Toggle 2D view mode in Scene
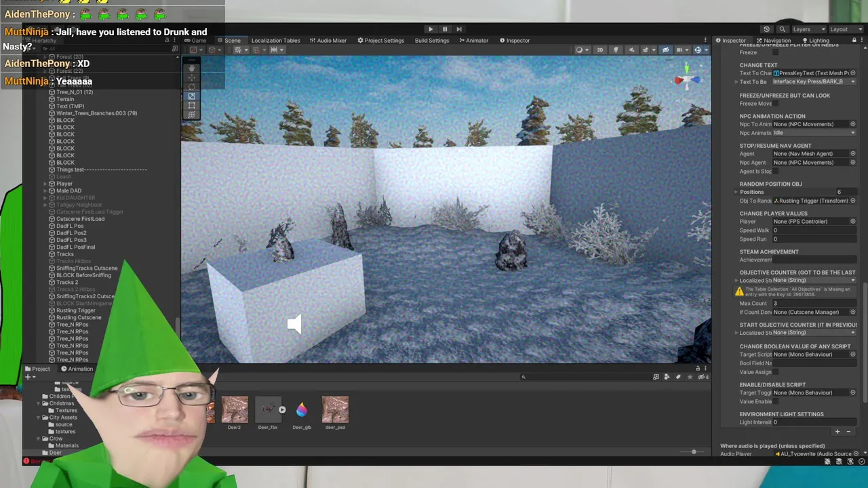This screenshot has width=868, height=488. coord(599,49)
